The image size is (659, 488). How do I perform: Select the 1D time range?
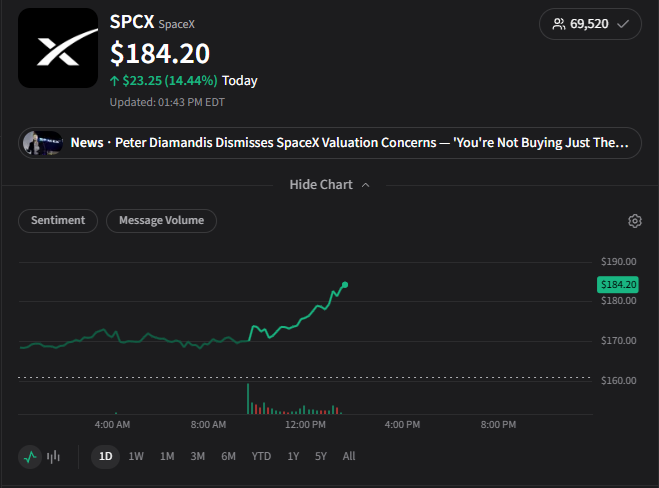(x=105, y=456)
